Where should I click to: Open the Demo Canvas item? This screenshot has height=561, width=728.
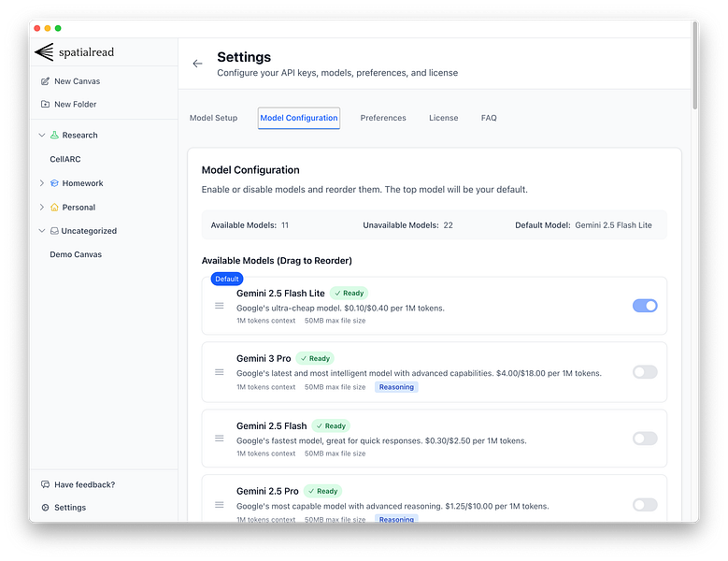click(x=76, y=254)
